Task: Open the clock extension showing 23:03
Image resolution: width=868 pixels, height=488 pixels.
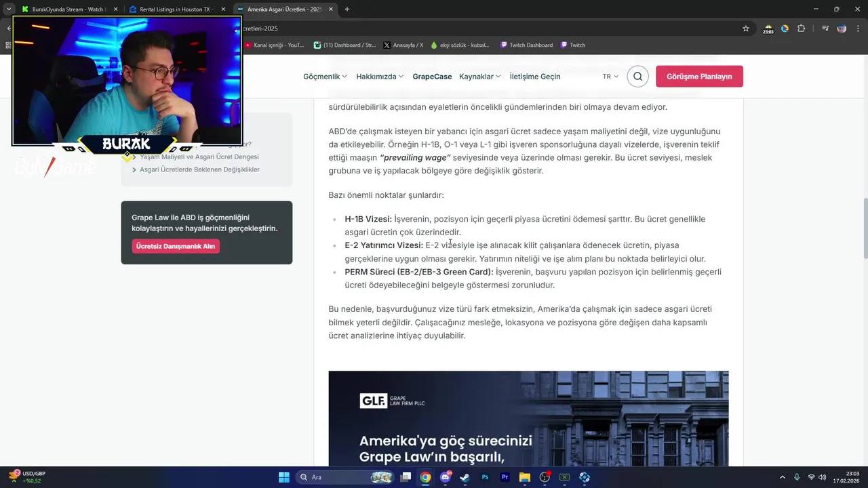Action: click(768, 28)
